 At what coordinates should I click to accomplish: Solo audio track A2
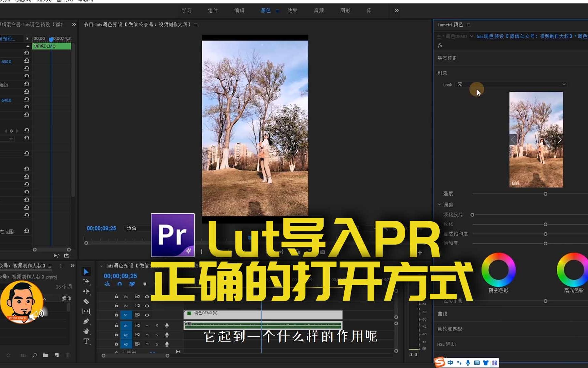157,335
